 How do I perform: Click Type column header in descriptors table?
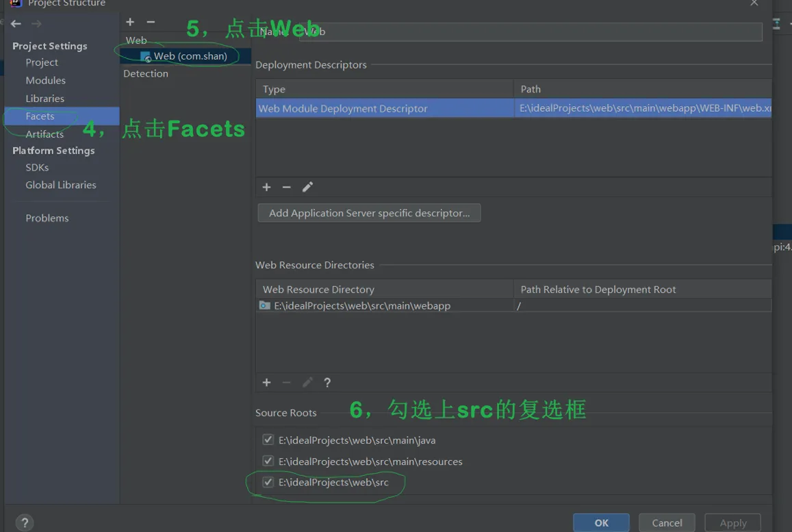click(x=385, y=90)
